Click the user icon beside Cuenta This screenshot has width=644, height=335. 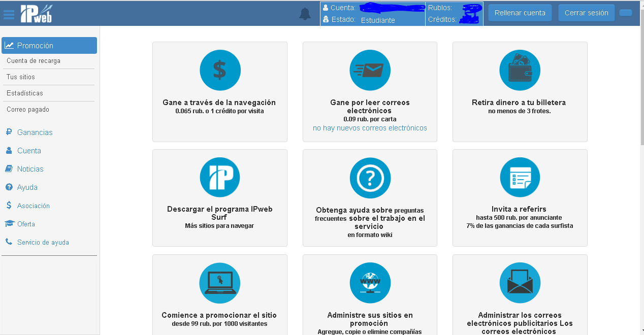tap(9, 151)
